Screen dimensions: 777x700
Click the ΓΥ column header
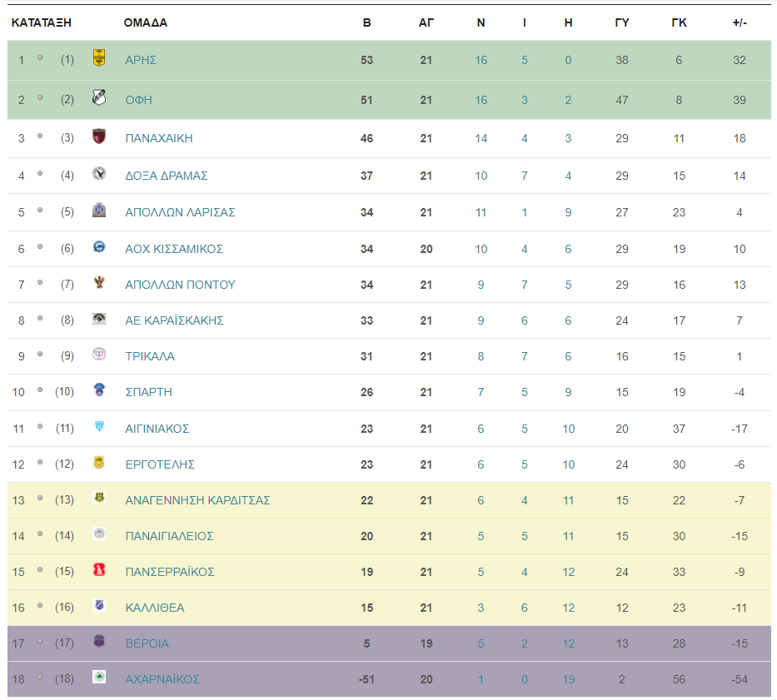click(622, 22)
